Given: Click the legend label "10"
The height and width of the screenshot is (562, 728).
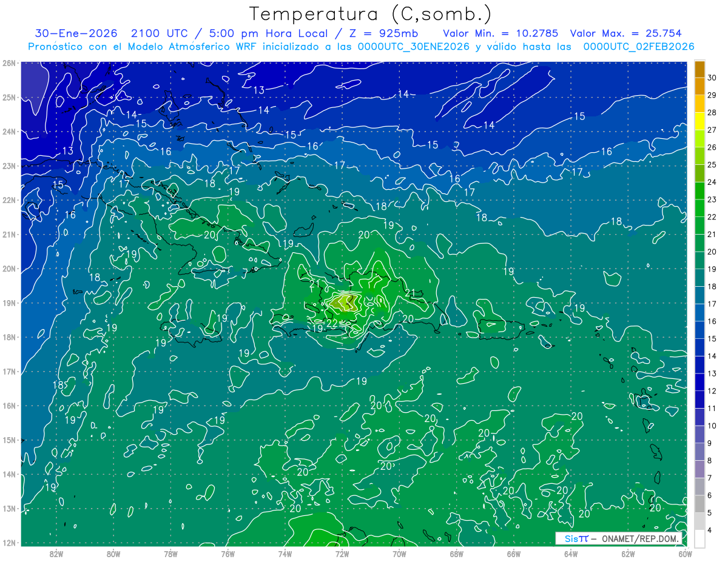Looking at the screenshot, I should tap(712, 426).
